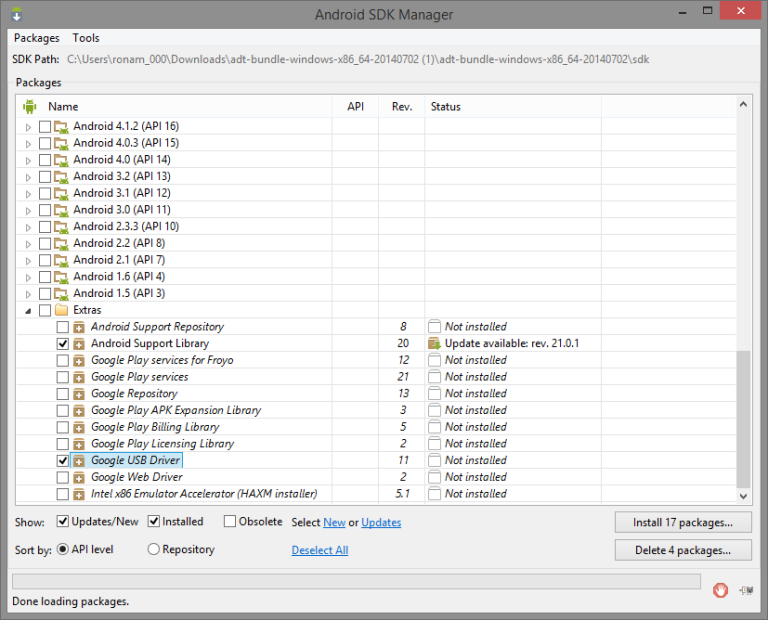This screenshot has width=768, height=620.
Task: Expand the Android 4.0 (API 14) node
Action: pos(28,160)
